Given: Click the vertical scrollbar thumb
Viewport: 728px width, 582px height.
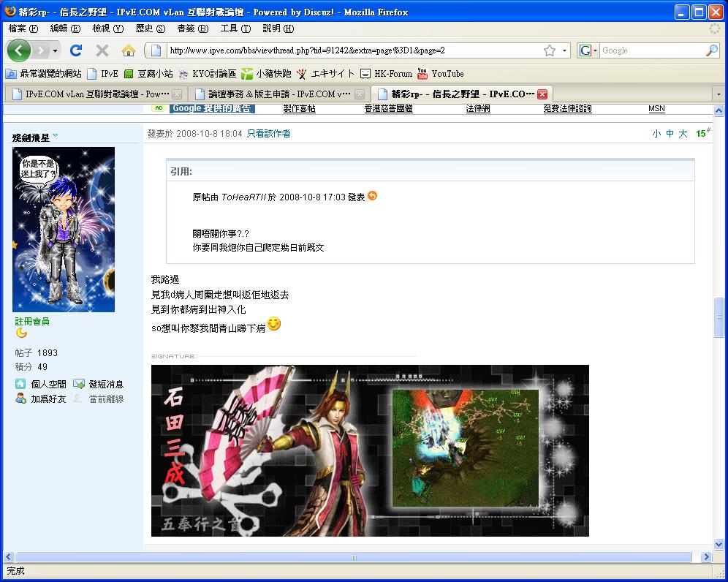Looking at the screenshot, I should point(718,317).
